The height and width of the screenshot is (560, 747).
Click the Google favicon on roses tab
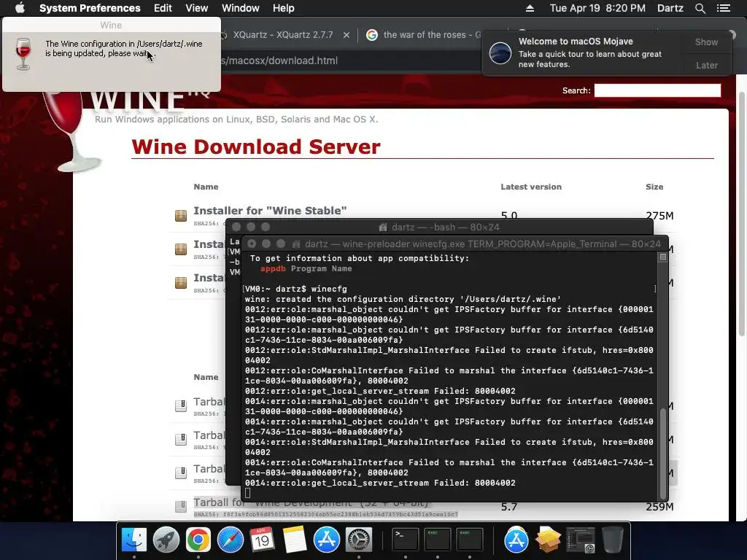pyautogui.click(x=372, y=35)
